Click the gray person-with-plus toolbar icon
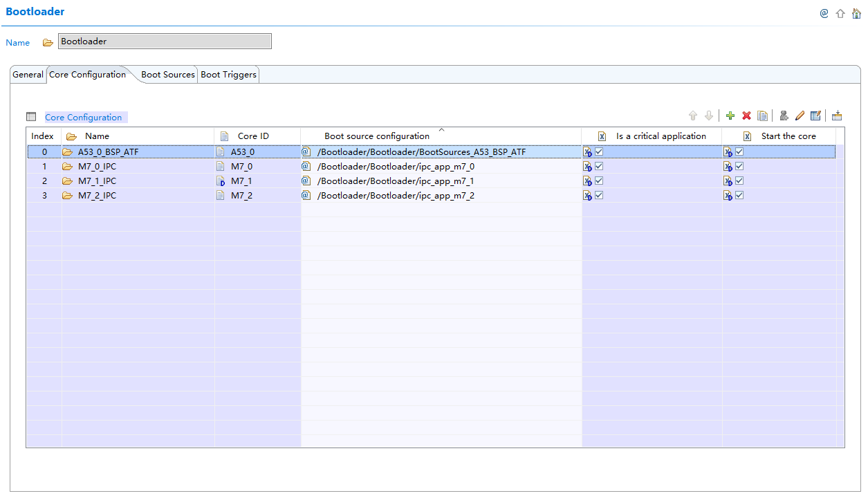 pyautogui.click(x=784, y=116)
